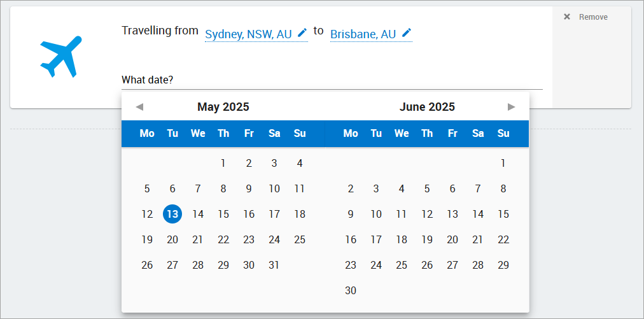
Task: Edit destination with pencil beside Brisbane
Action: (x=407, y=32)
